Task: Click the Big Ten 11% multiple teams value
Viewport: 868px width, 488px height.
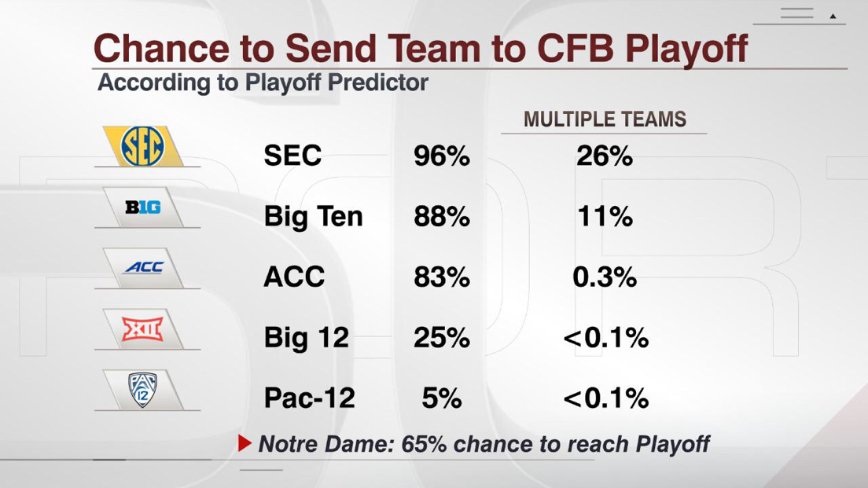Action: pos(604,216)
